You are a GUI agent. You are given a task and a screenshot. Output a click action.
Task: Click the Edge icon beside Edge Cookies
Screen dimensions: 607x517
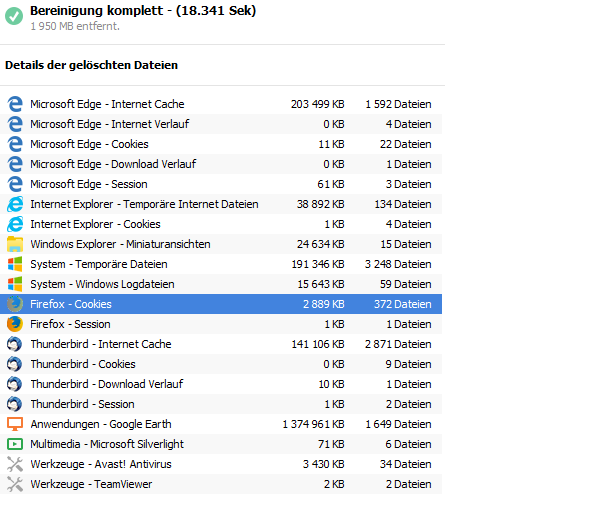(15, 144)
